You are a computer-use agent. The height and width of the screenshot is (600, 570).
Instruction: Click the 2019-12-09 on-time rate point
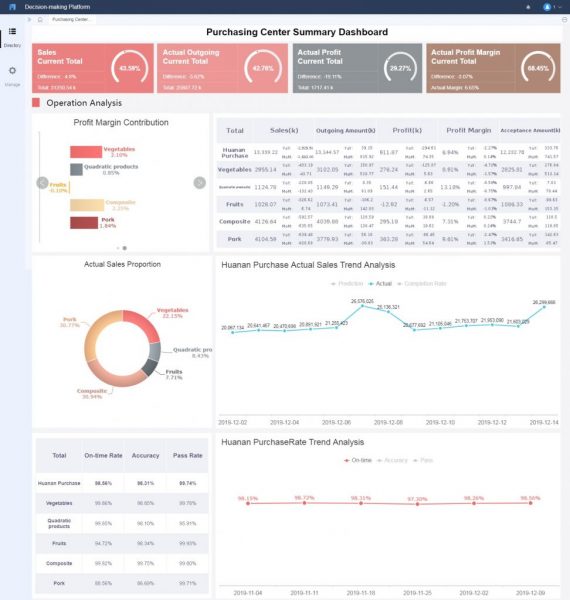click(530, 503)
